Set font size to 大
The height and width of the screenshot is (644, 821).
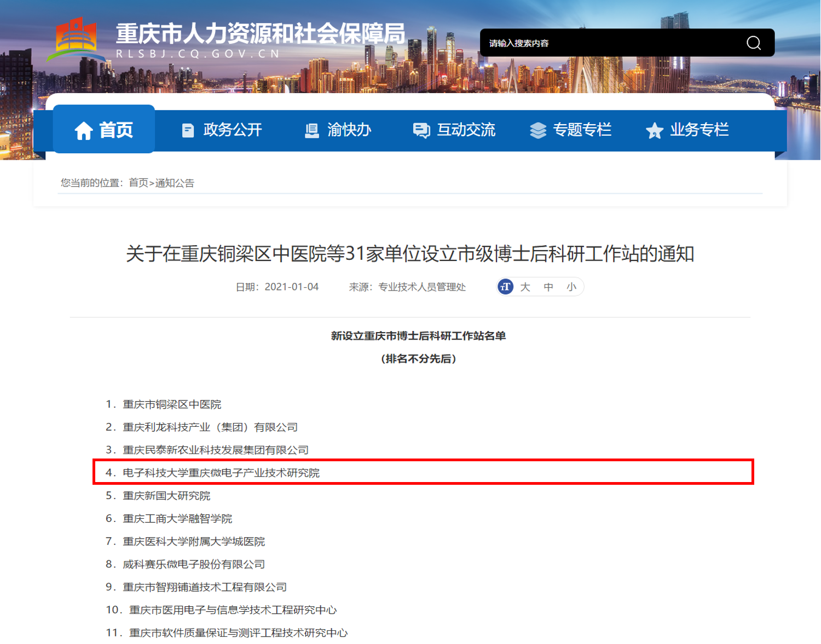pyautogui.click(x=525, y=287)
